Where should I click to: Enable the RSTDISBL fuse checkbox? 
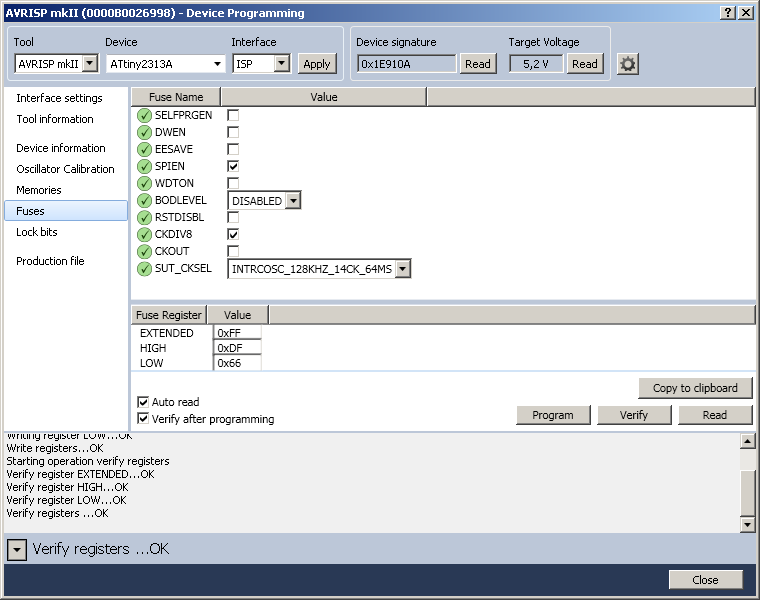[233, 218]
